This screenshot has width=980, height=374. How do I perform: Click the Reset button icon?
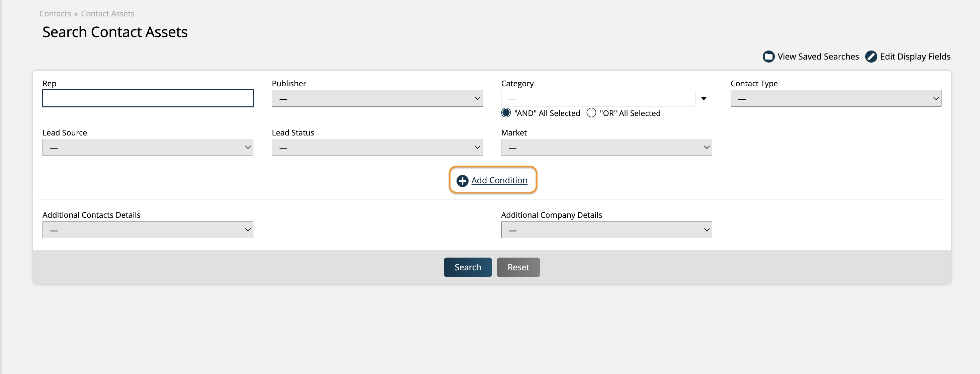pos(517,267)
